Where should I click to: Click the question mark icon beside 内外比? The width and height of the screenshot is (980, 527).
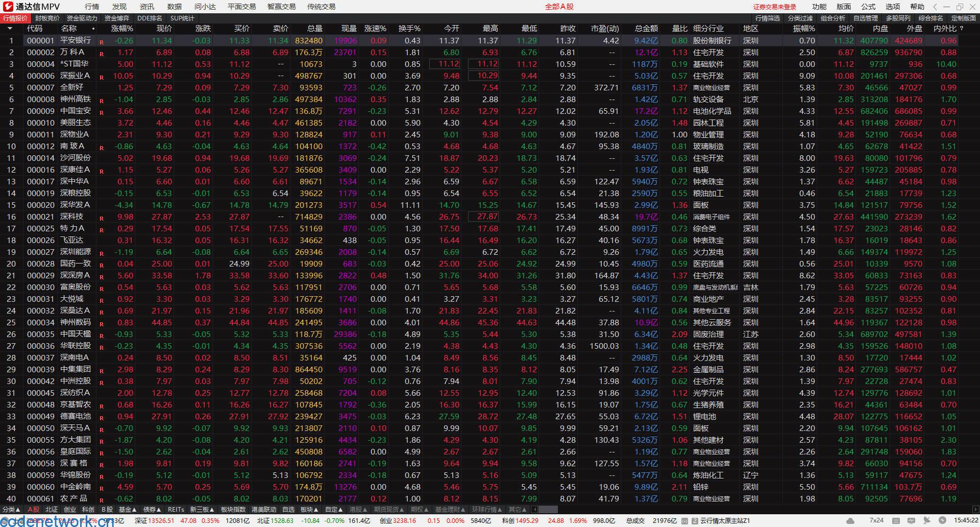[962, 29]
